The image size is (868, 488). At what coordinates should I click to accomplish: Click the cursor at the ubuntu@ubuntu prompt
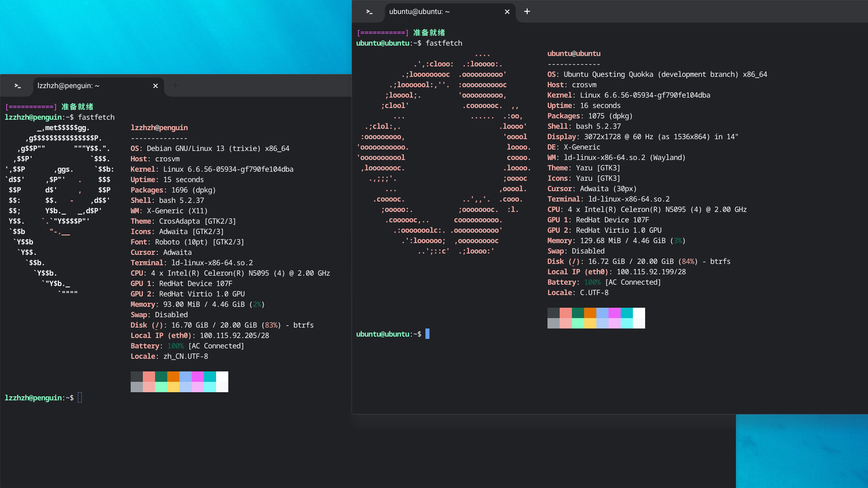coord(427,334)
